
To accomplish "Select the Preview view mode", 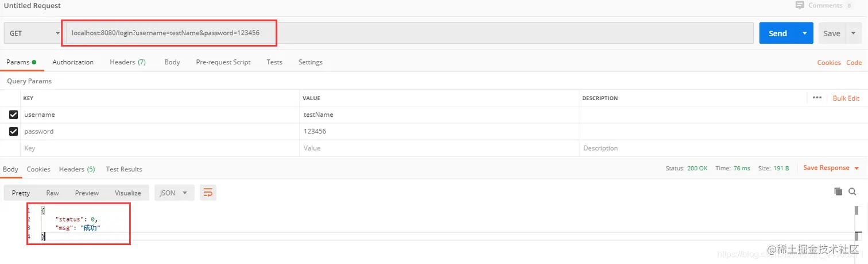I will (x=87, y=193).
